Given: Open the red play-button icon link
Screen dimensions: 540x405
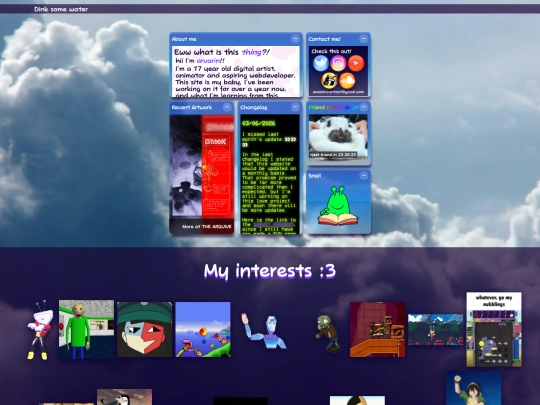Looking at the screenshot, I should pyautogui.click(x=356, y=63).
